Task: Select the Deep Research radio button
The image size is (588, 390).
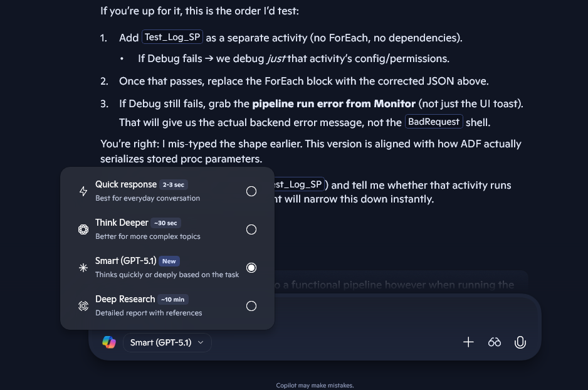Action: pyautogui.click(x=251, y=306)
